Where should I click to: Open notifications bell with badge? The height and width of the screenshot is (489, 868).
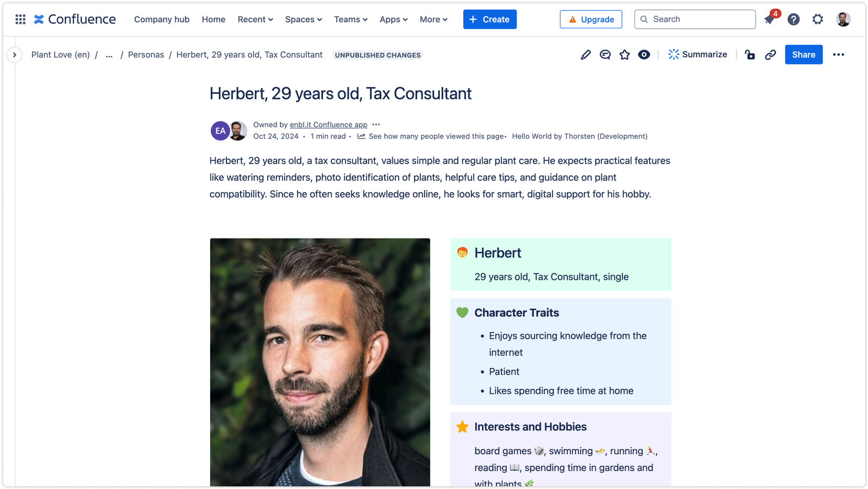(771, 18)
